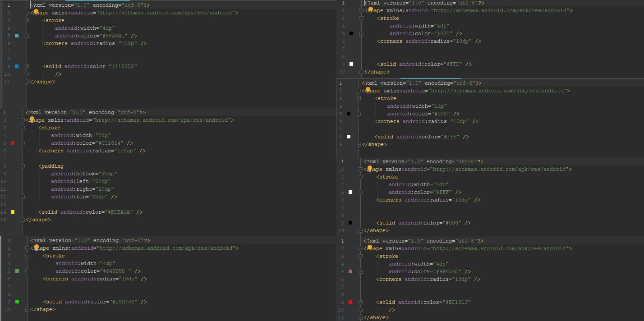Viewport: 644px width, 321px height.
Task: Click the android:color="#649D50 " stroke line
Action: [98, 271]
